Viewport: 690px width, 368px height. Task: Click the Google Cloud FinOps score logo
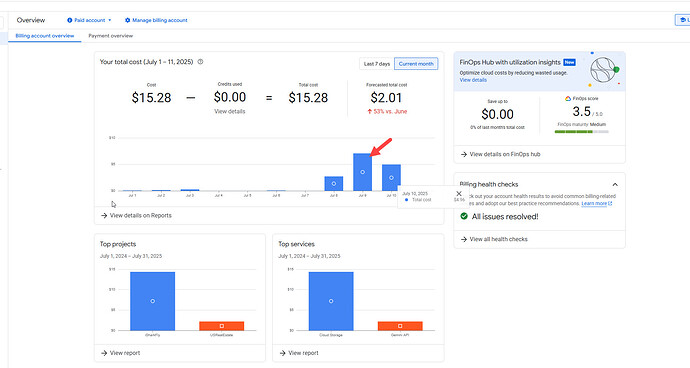click(568, 99)
